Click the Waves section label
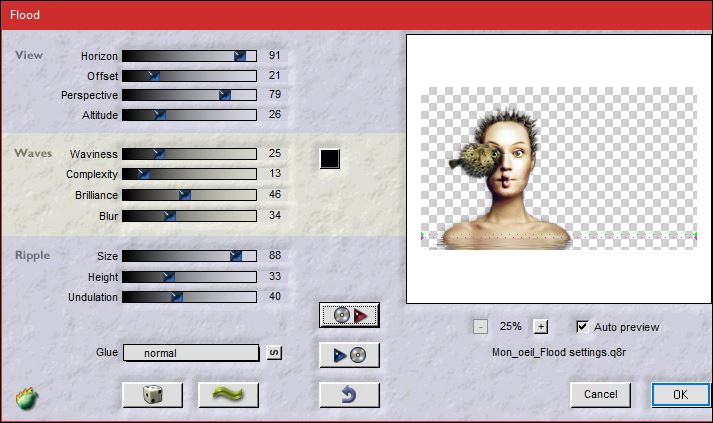713x423 pixels. coord(33,153)
